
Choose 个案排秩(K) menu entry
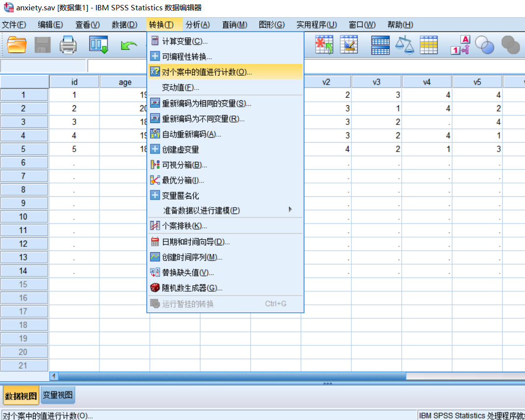pos(225,226)
